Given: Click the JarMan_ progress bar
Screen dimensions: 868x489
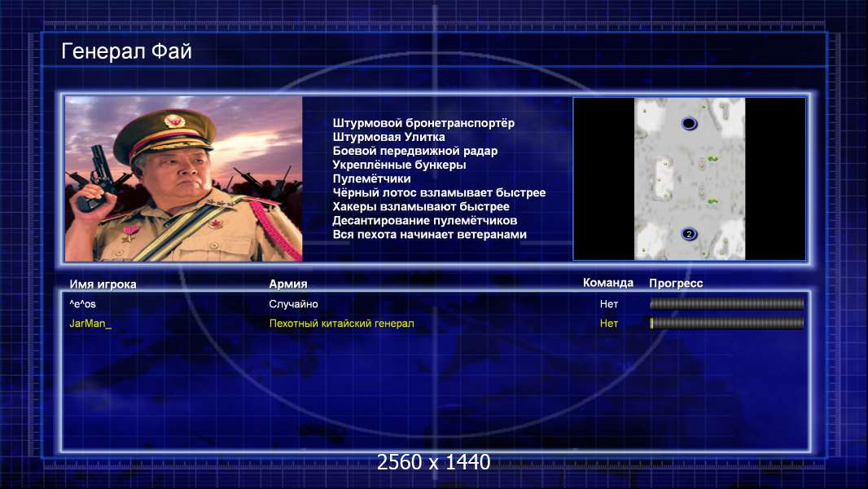Looking at the screenshot, I should tap(726, 324).
